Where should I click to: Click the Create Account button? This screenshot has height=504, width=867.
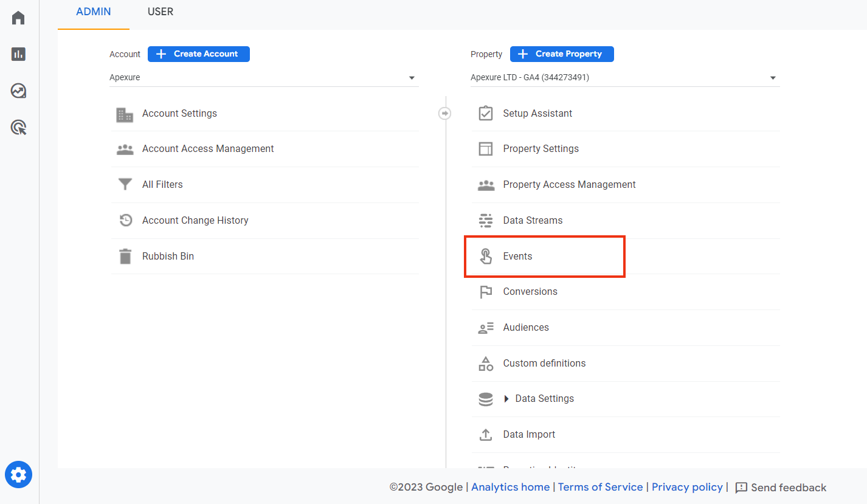pyautogui.click(x=199, y=54)
